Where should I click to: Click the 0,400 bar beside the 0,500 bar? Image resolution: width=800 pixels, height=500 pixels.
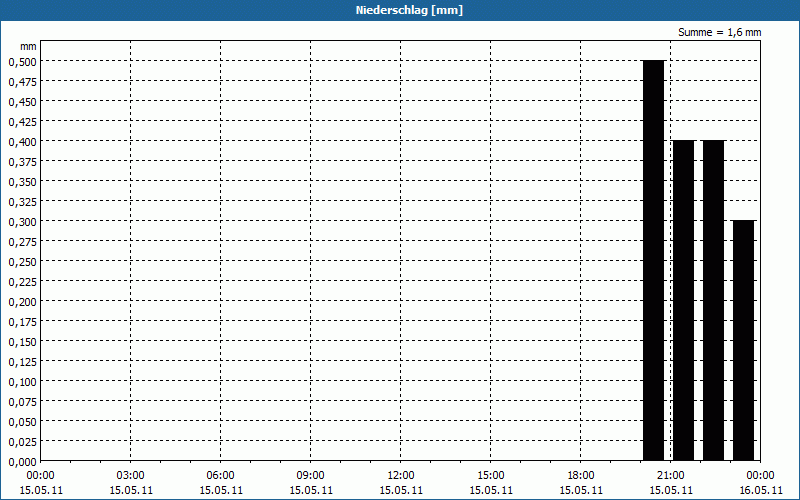(683, 301)
